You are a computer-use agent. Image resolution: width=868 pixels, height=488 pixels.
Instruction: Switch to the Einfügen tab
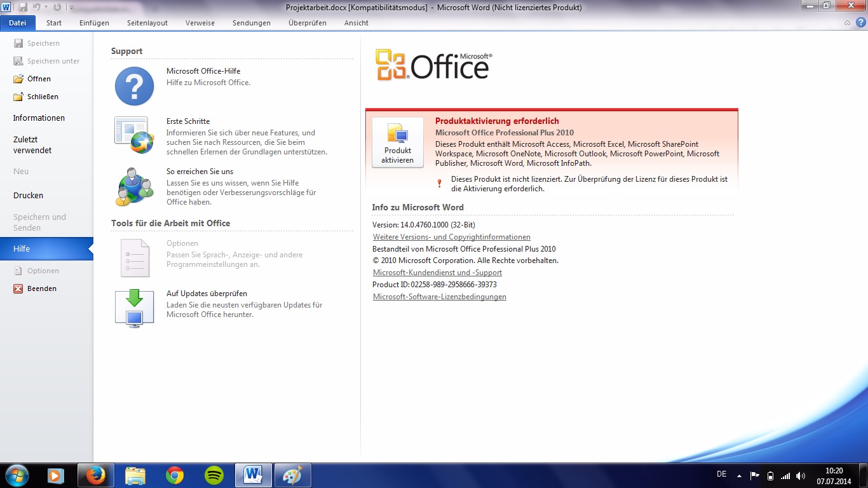point(94,23)
